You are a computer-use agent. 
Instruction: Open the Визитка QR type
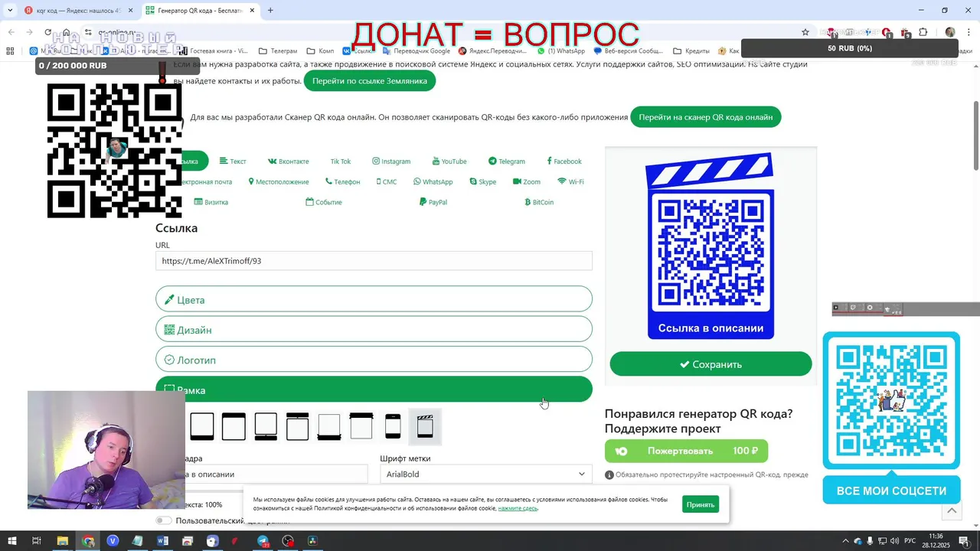click(x=211, y=202)
